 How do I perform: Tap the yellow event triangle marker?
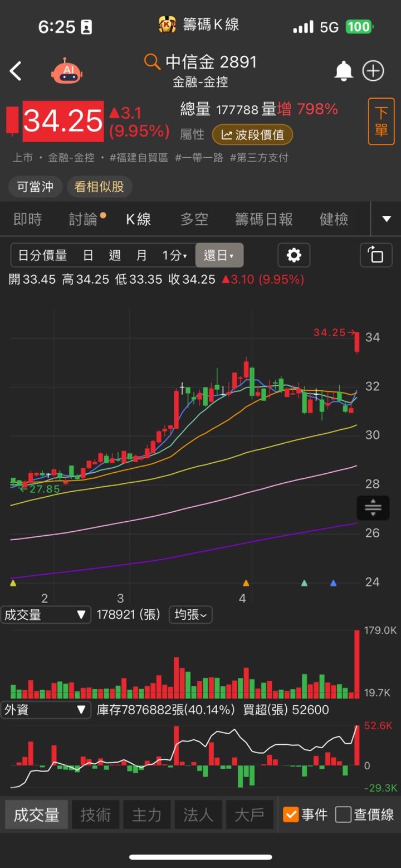pos(13,583)
